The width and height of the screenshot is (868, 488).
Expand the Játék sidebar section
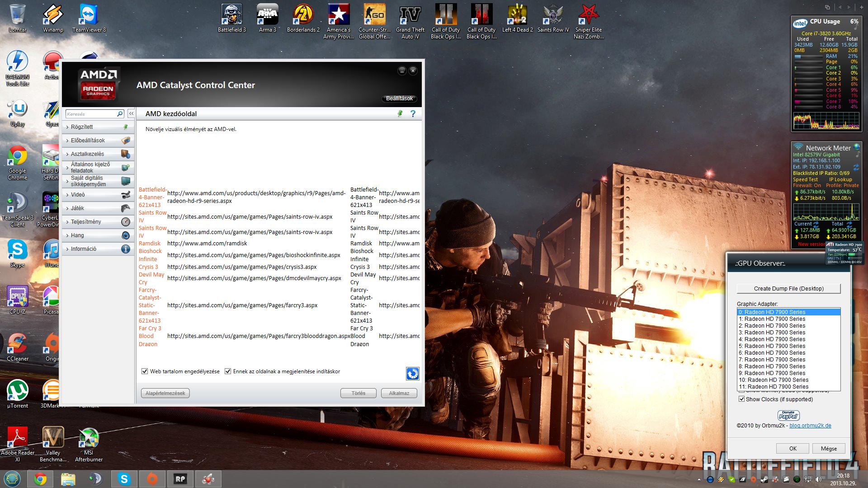tap(98, 208)
